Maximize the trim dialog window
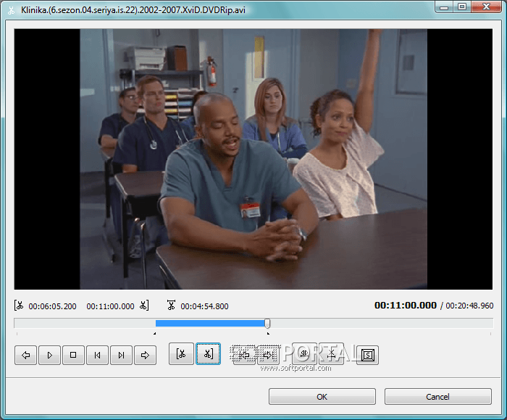 click(462, 7)
